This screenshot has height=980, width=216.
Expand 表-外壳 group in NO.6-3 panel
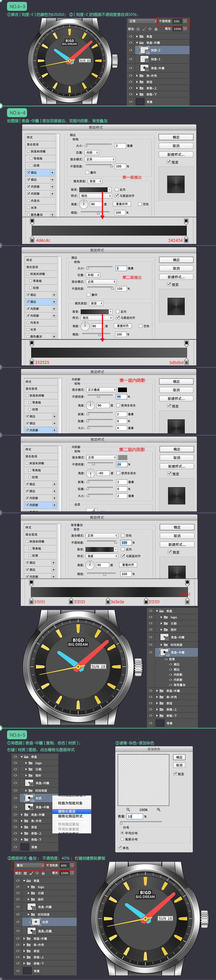coord(137,76)
